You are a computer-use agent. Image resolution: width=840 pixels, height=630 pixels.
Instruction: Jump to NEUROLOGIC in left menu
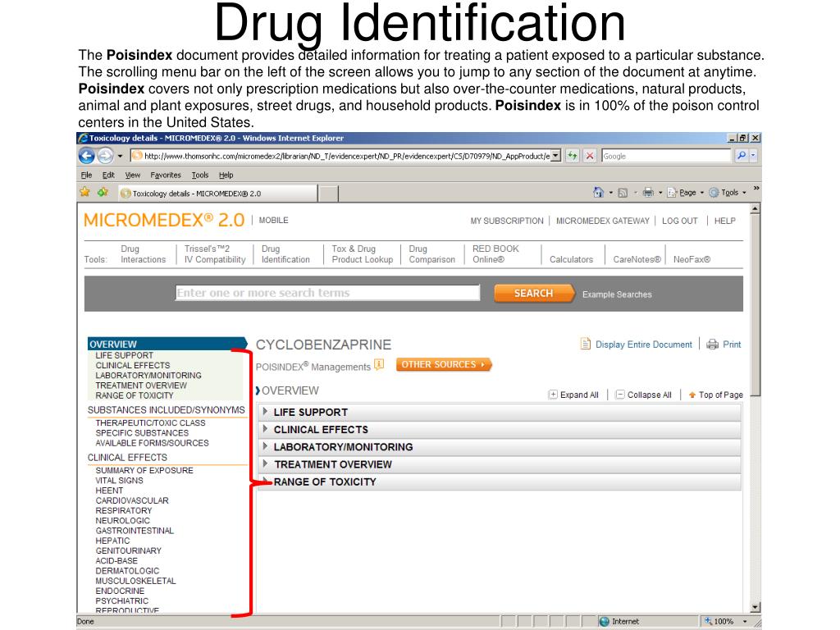coord(123,521)
